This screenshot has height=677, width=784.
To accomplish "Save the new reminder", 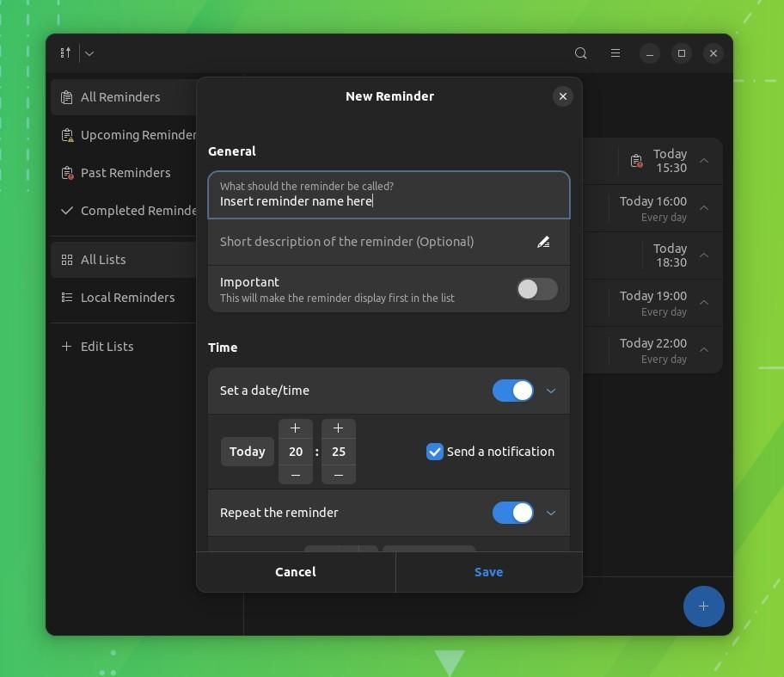I will [x=488, y=571].
